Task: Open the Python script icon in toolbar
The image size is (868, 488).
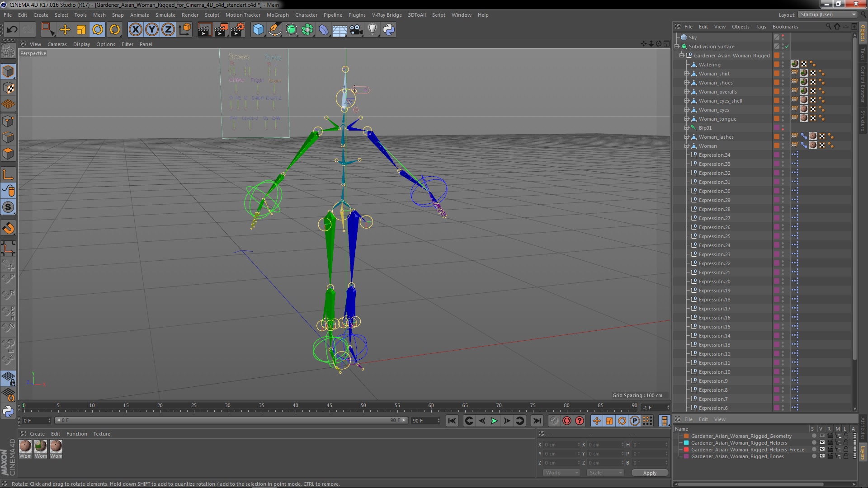Action: (x=389, y=30)
